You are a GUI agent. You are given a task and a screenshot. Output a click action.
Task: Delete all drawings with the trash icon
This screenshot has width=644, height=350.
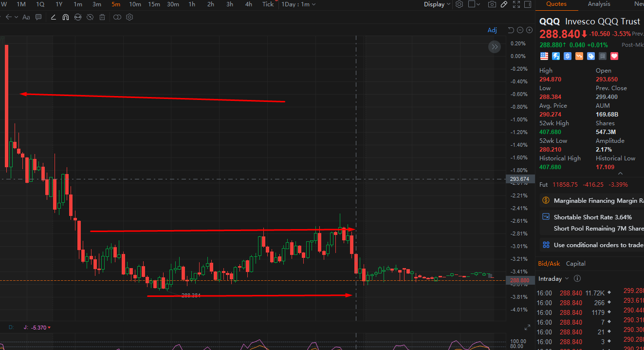pyautogui.click(x=102, y=17)
